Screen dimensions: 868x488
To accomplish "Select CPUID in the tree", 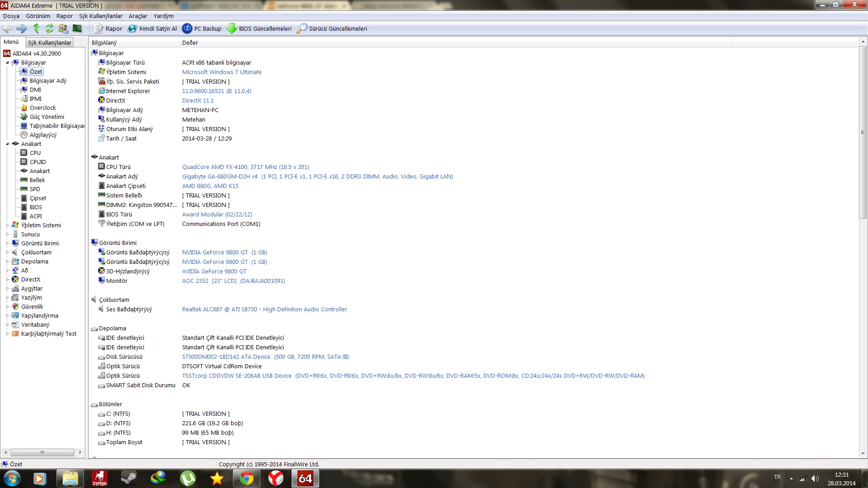I will (x=38, y=162).
